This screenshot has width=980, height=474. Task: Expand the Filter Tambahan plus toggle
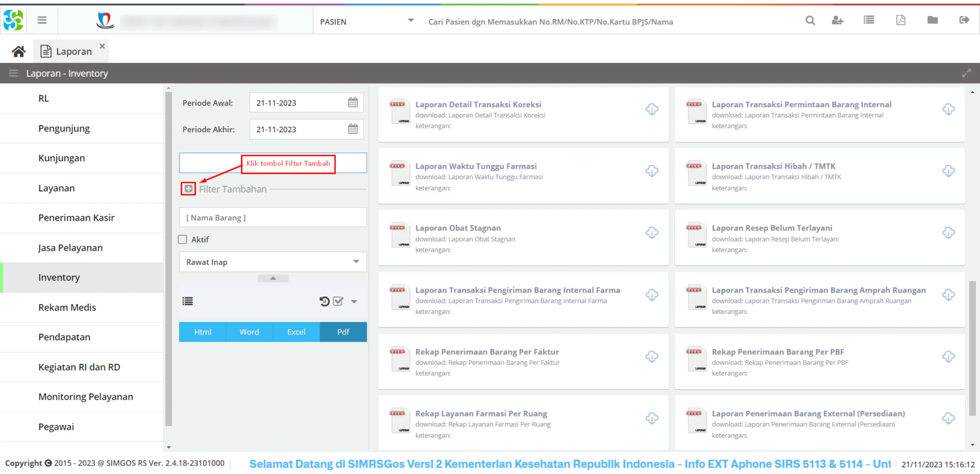(188, 189)
